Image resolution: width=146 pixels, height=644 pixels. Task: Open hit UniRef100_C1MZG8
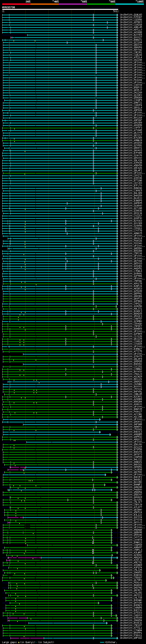pos(131,25)
